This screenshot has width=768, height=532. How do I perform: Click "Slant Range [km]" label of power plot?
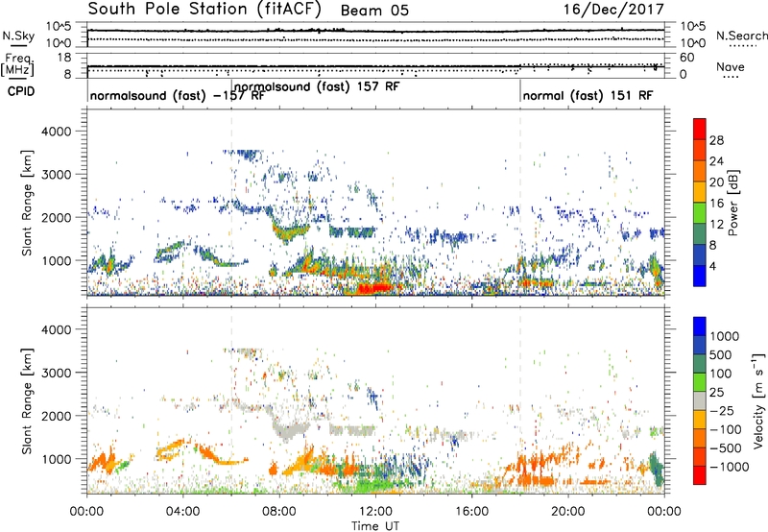point(27,203)
